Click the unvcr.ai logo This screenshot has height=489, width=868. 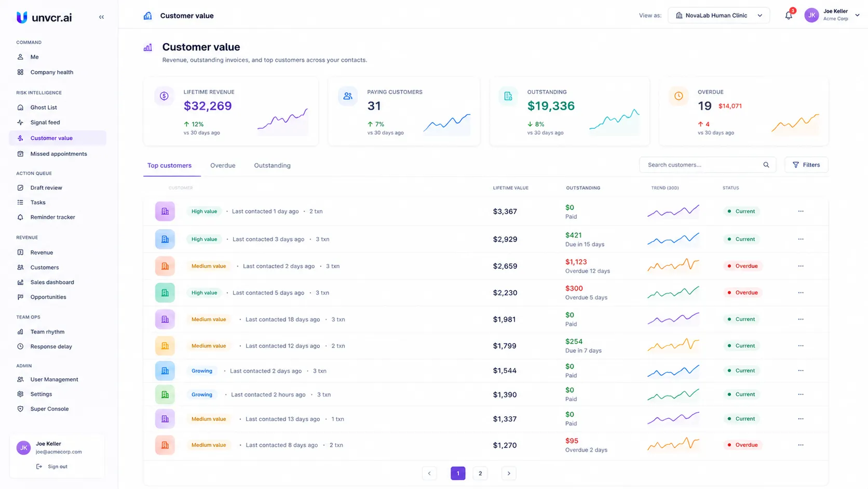tap(44, 17)
